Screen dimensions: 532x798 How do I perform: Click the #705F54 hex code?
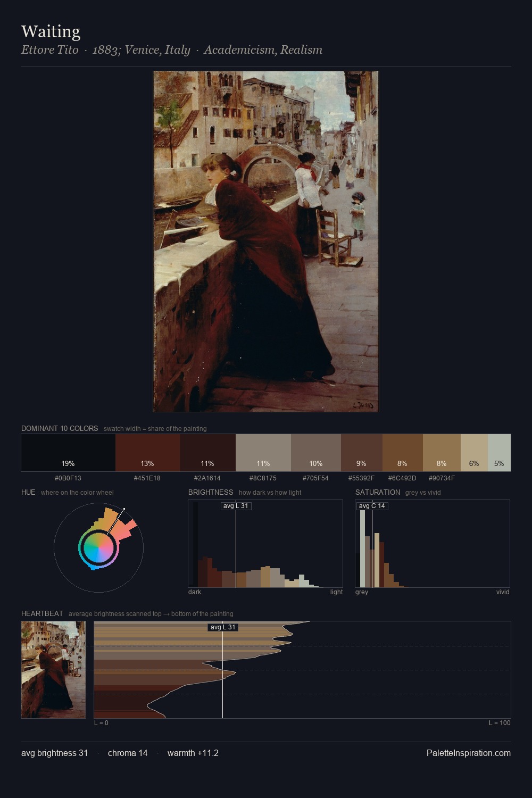point(316,478)
